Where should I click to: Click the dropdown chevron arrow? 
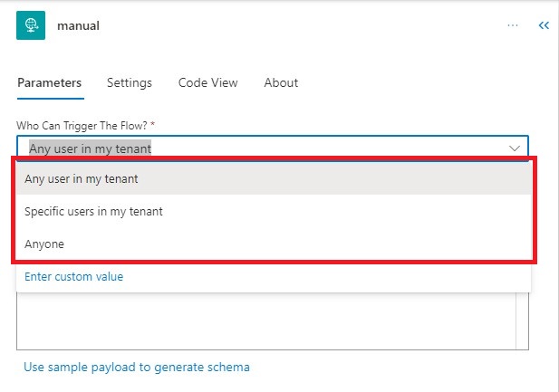pos(514,148)
